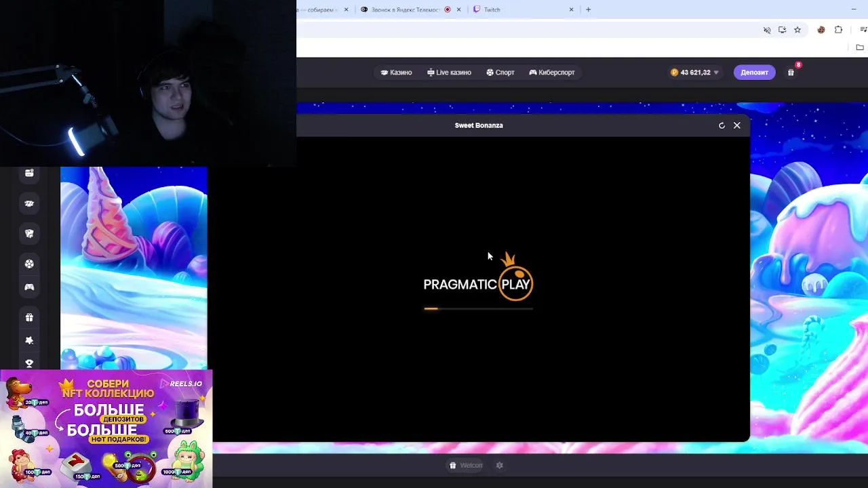Go to the Спорт section
The width and height of the screenshot is (868, 488).
pyautogui.click(x=500, y=73)
